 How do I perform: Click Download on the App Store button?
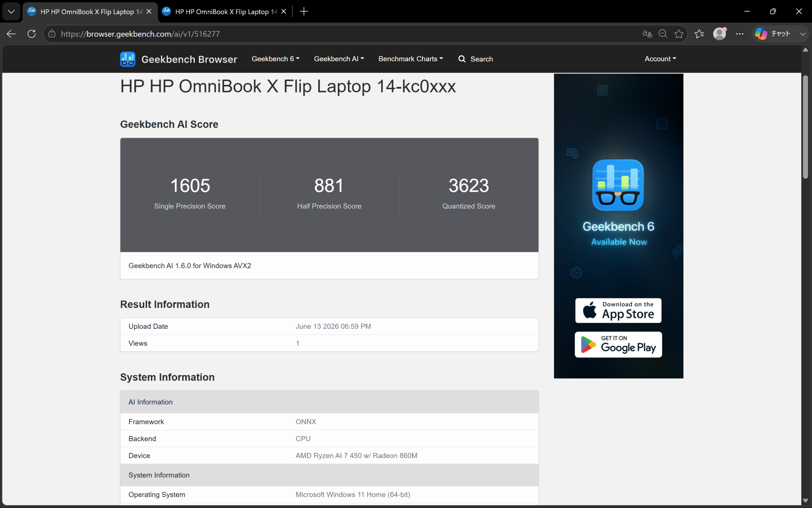(x=618, y=311)
